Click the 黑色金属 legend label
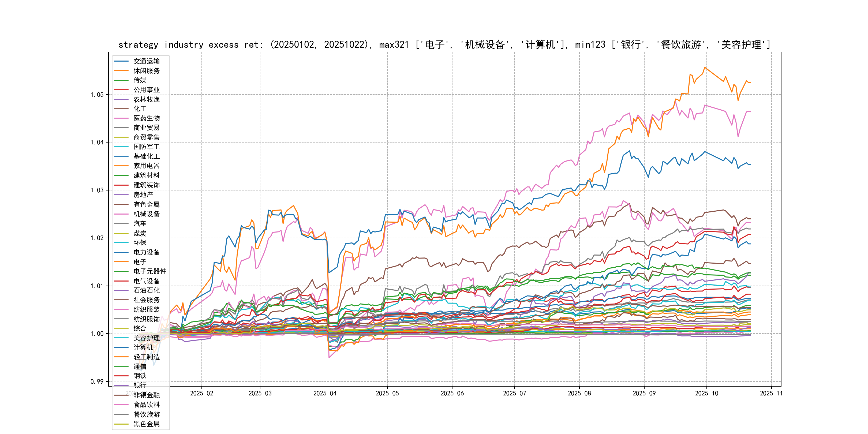This screenshot has height=434, width=868. [x=147, y=424]
